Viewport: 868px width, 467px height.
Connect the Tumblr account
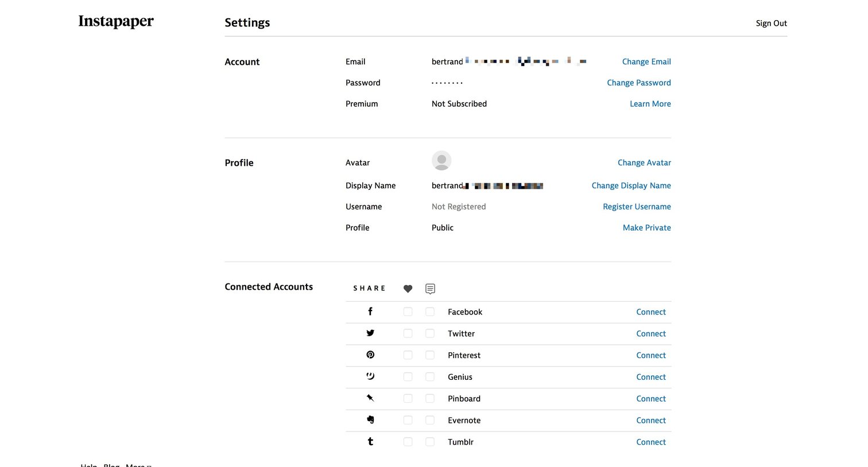651,442
